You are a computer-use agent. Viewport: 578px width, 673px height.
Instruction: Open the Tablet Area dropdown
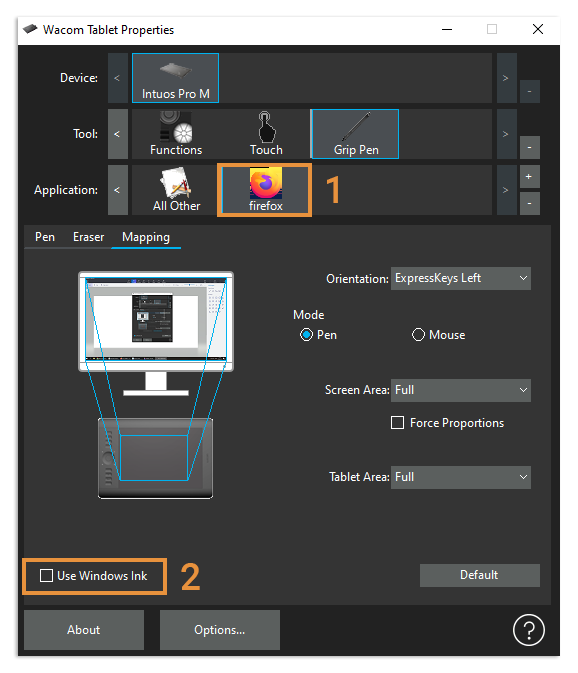[x=460, y=477]
